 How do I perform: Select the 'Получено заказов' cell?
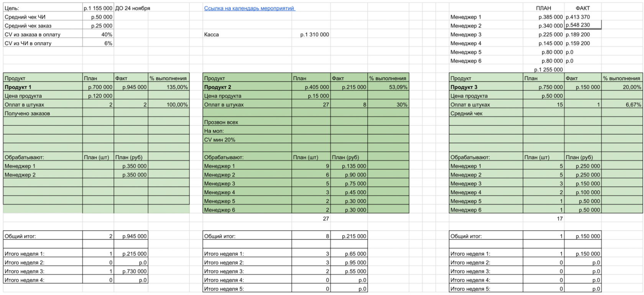[43, 113]
